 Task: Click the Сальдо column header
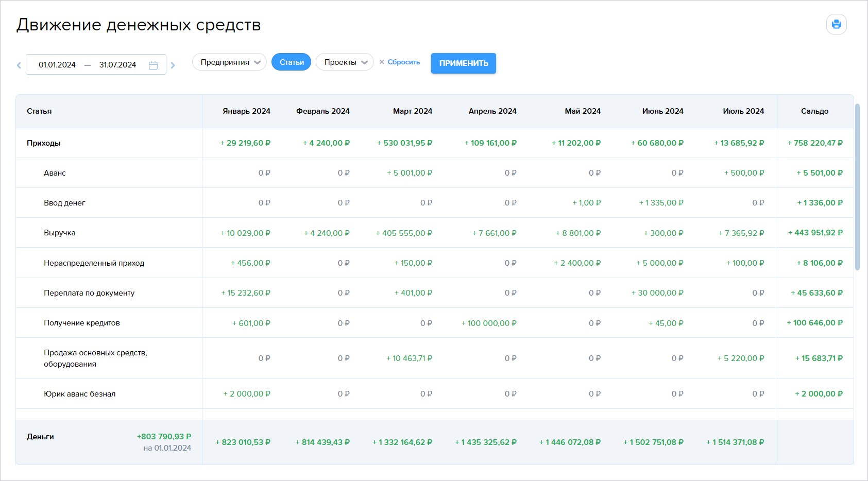814,111
